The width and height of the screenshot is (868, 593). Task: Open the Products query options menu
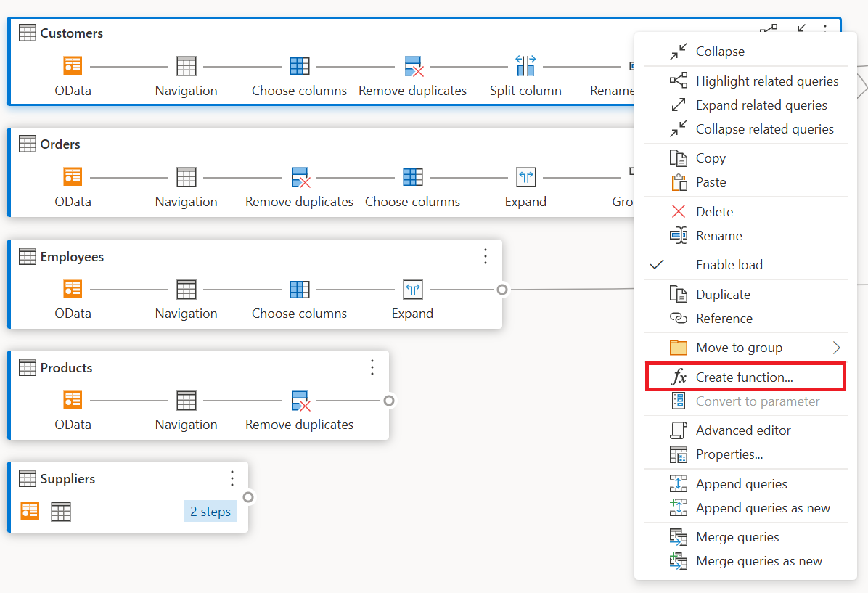click(372, 367)
